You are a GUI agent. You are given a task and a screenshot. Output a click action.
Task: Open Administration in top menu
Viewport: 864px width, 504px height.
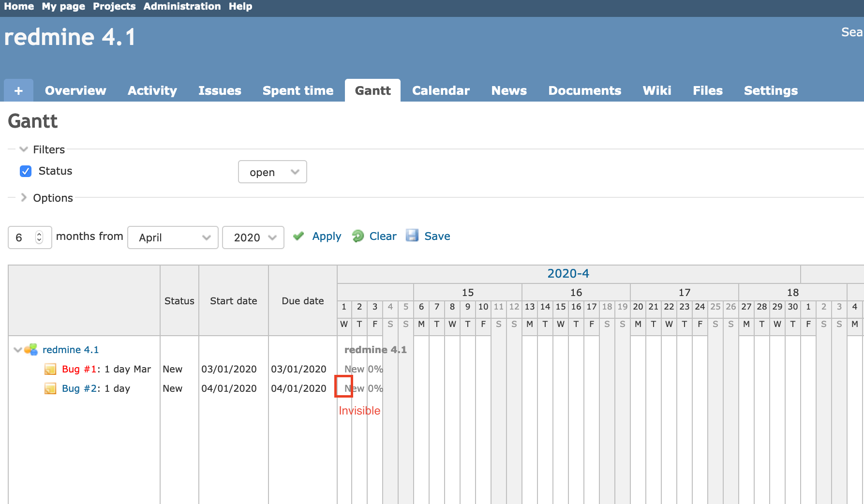[x=182, y=6]
